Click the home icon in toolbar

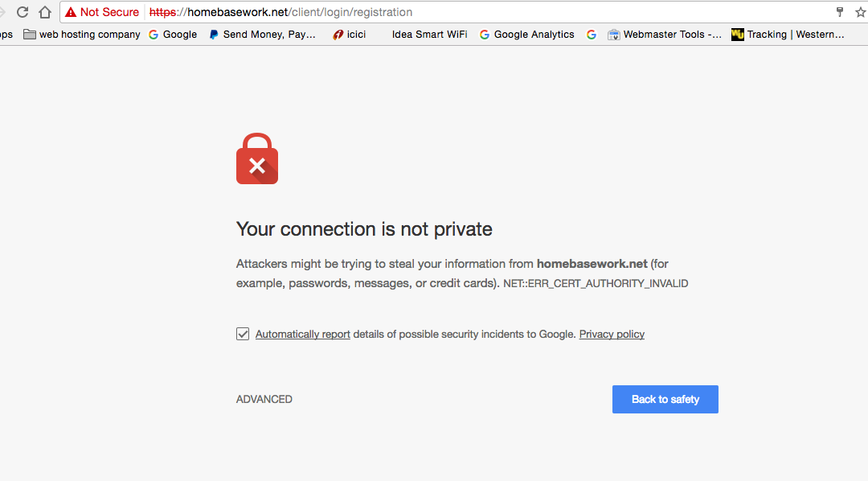(45, 12)
